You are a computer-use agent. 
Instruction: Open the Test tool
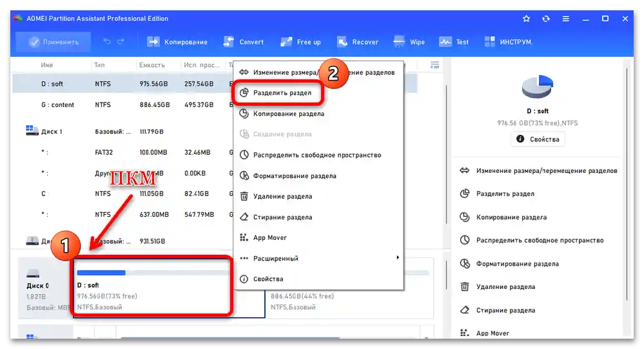tap(454, 42)
